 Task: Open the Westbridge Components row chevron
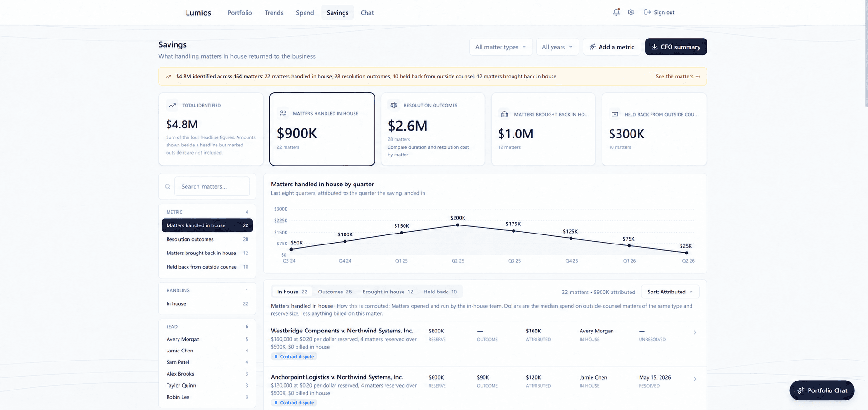pyautogui.click(x=695, y=332)
